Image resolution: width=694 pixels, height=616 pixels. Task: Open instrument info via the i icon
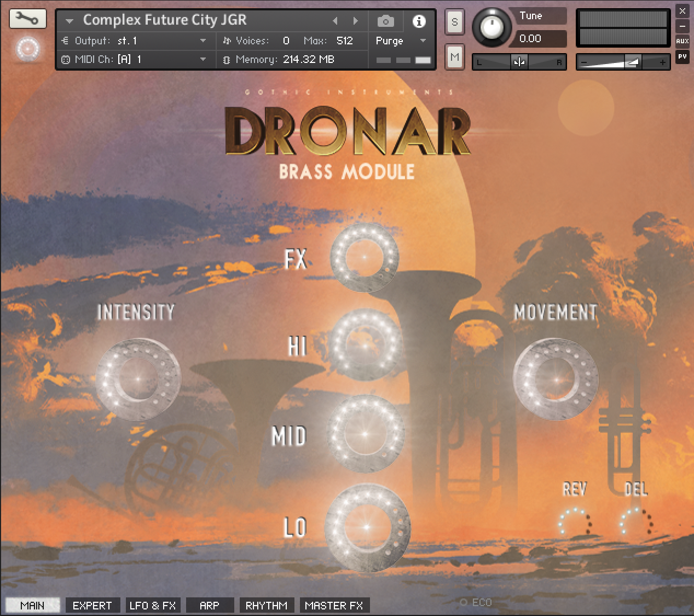click(x=419, y=20)
